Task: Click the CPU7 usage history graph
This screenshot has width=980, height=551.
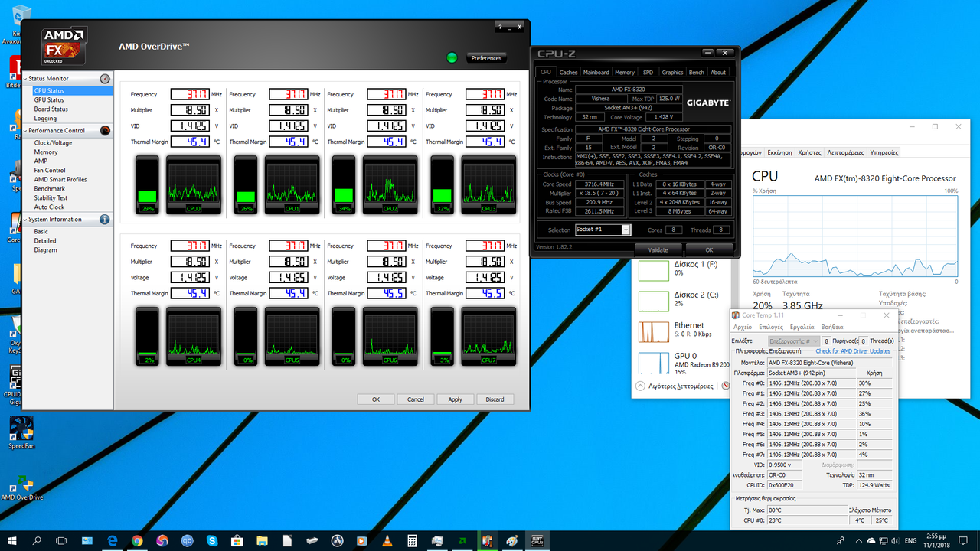Action: click(488, 336)
